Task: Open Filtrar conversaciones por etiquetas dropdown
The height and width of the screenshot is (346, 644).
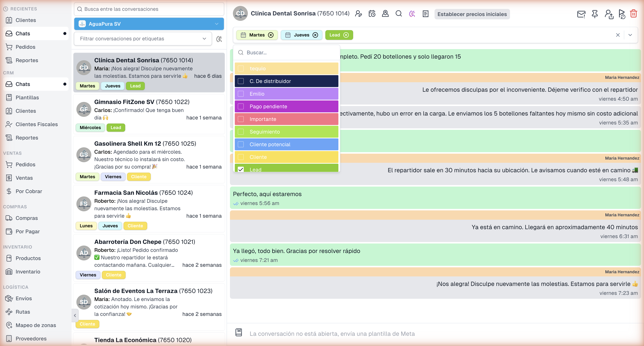Action: (143, 39)
